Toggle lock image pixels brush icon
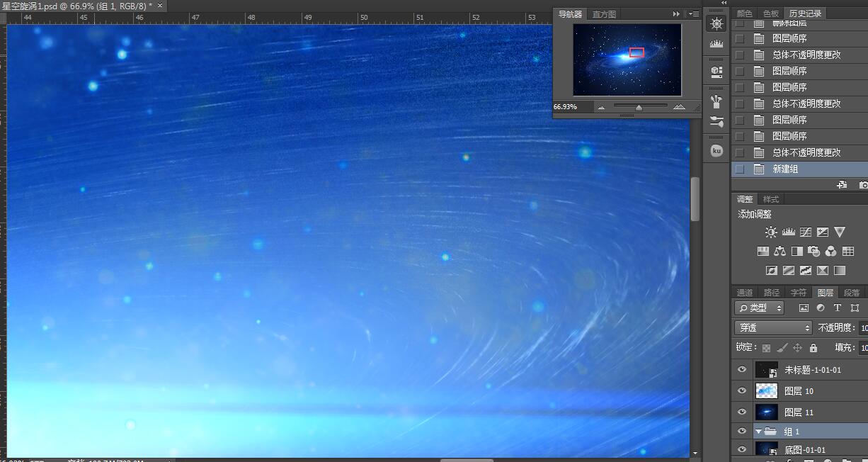 coord(782,348)
